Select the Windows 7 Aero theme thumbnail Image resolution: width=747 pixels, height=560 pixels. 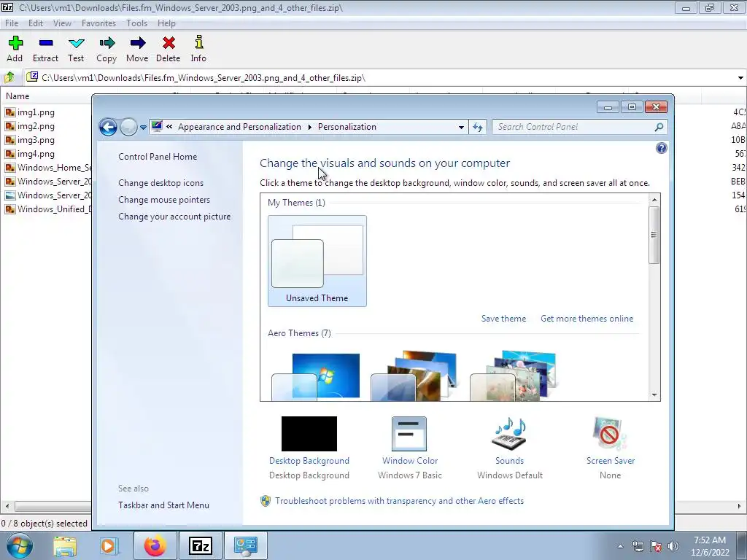[317, 376]
